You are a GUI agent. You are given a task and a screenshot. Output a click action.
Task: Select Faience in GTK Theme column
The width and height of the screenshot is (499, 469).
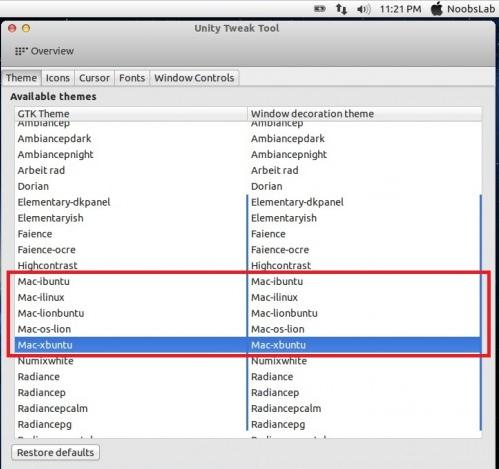point(131,234)
